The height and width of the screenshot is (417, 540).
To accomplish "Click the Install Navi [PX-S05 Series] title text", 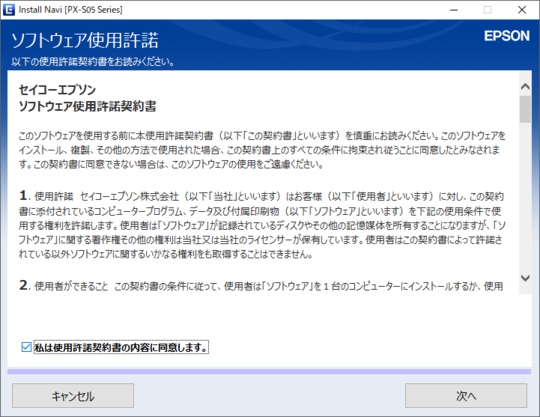I will pyautogui.click(x=71, y=10).
